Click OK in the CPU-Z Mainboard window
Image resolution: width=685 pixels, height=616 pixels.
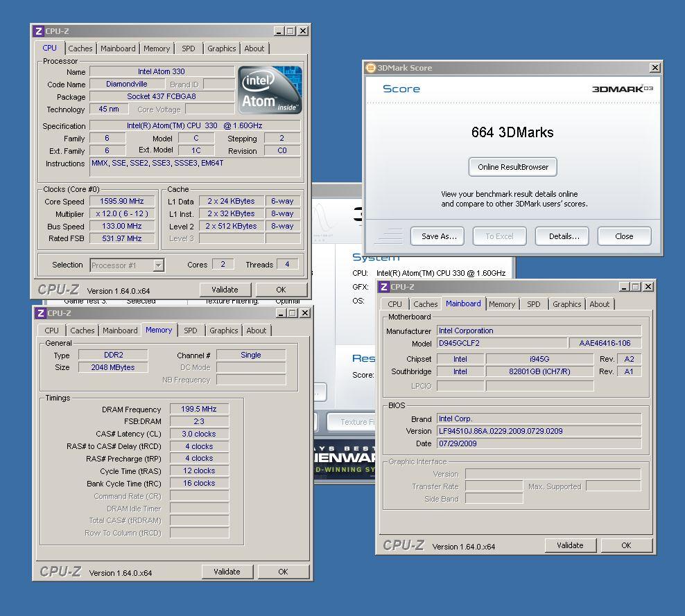tap(627, 545)
